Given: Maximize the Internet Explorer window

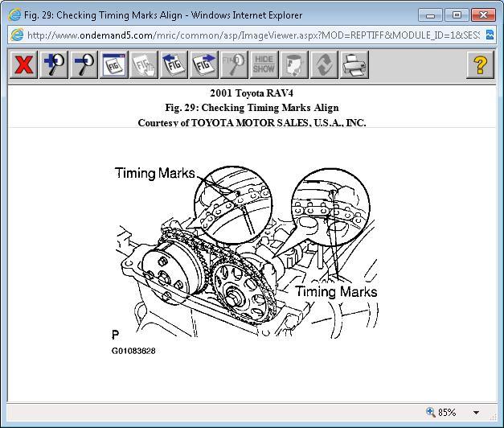Looking at the screenshot, I should (457, 15).
